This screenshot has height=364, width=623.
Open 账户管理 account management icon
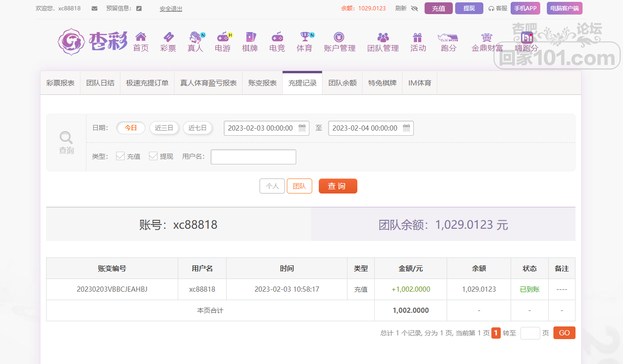coord(339,37)
